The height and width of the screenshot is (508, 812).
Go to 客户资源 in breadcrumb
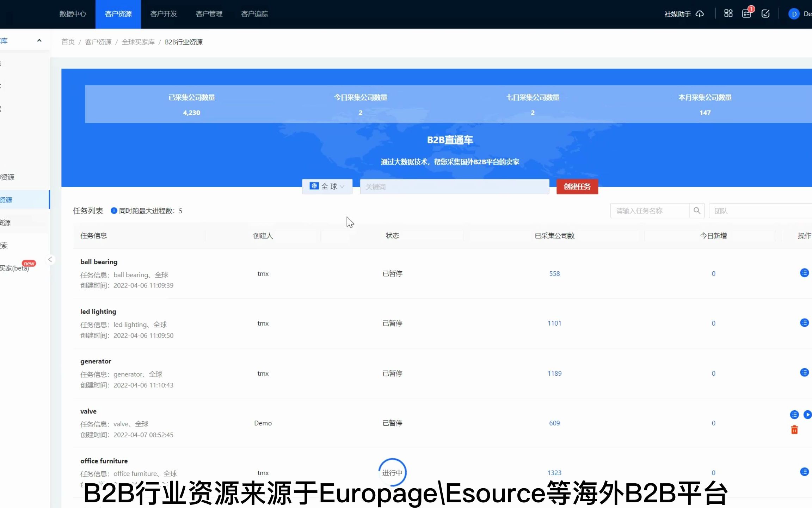98,42
